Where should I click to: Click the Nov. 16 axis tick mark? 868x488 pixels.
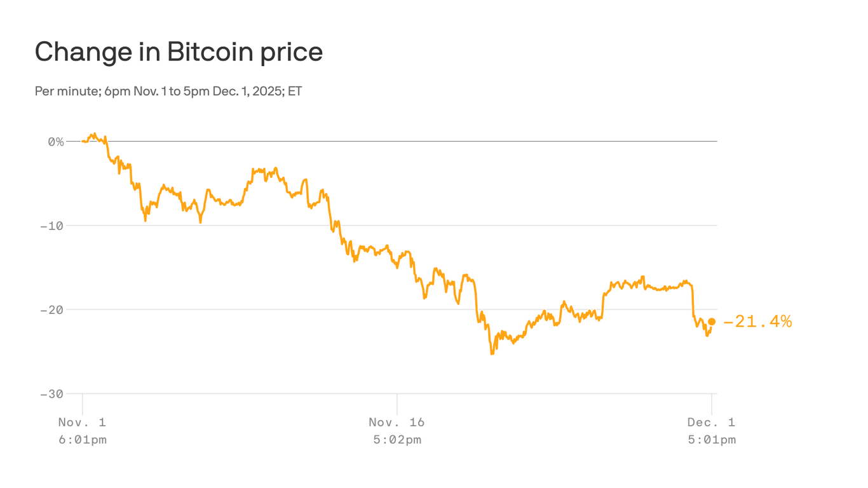click(397, 403)
